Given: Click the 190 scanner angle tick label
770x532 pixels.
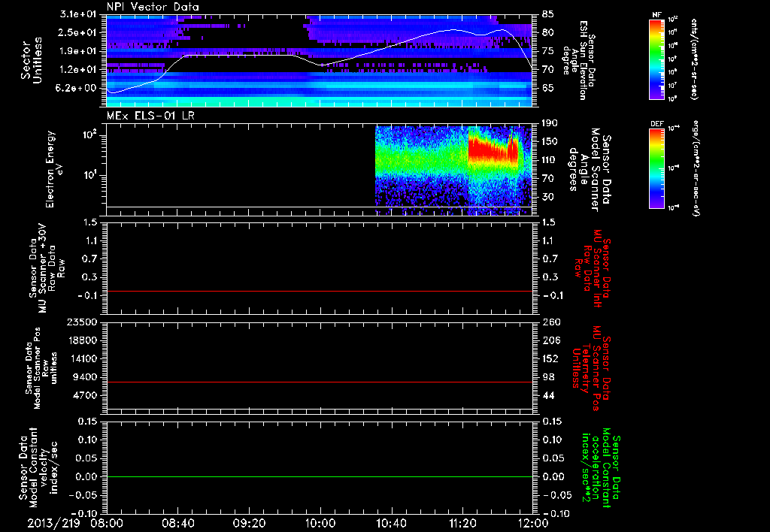Looking at the screenshot, I should 550,123.
